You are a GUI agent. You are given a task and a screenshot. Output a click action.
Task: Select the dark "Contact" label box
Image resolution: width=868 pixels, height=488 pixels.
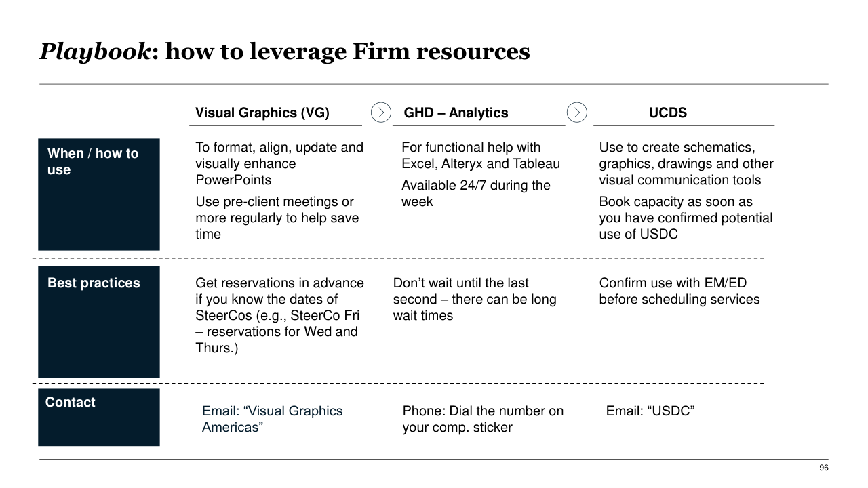pyautogui.click(x=99, y=417)
